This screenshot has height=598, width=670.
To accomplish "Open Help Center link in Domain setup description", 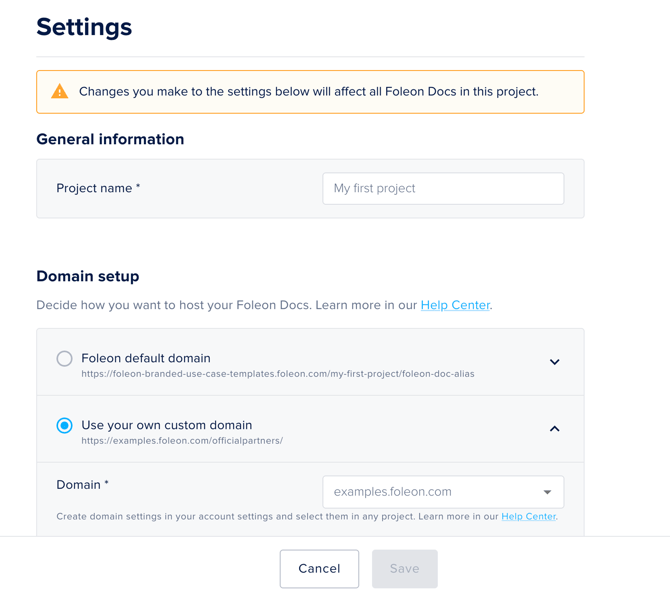I will [x=455, y=305].
